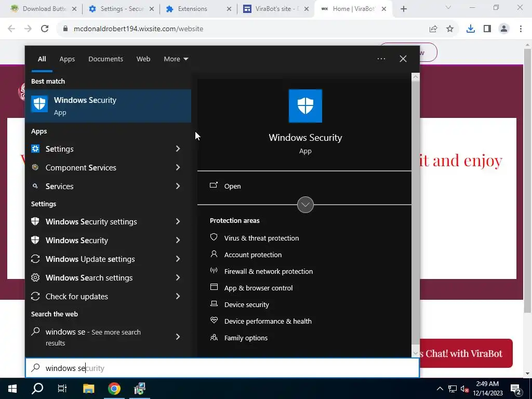Expand the More filter dropdown
Image resolution: width=532 pixels, height=399 pixels.
[176, 59]
